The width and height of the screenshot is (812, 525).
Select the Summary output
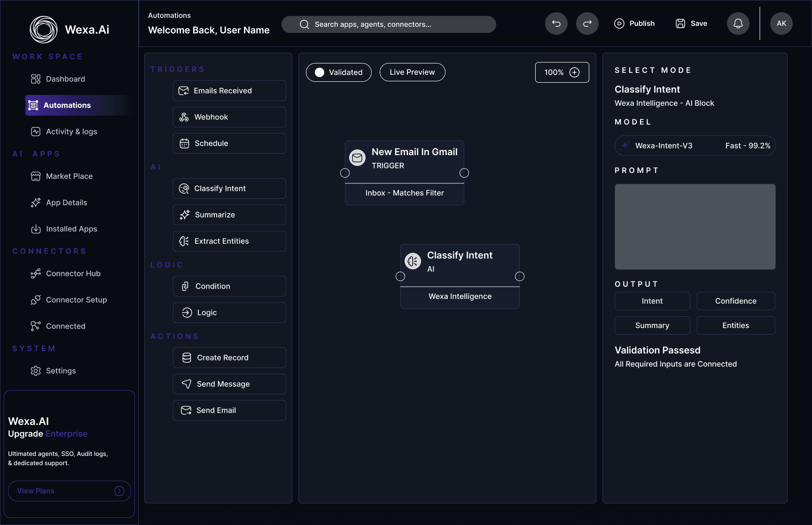(x=652, y=326)
